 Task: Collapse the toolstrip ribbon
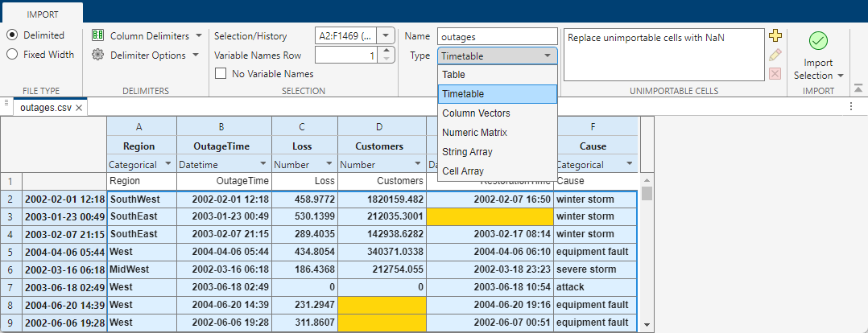point(857,88)
